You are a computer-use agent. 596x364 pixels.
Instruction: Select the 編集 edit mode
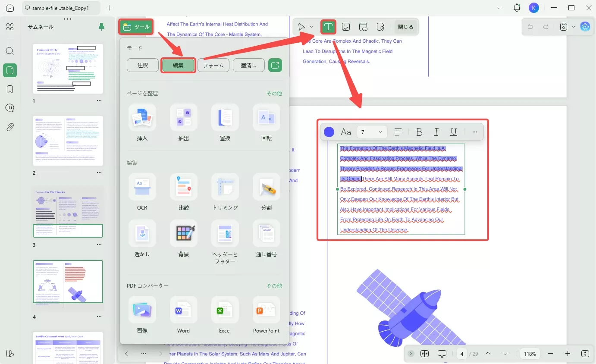(x=178, y=66)
